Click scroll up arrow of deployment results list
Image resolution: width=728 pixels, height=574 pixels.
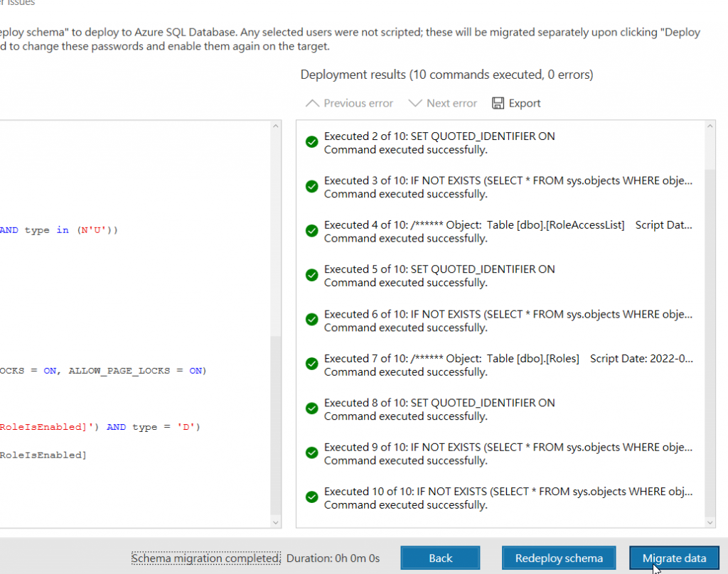(x=710, y=126)
